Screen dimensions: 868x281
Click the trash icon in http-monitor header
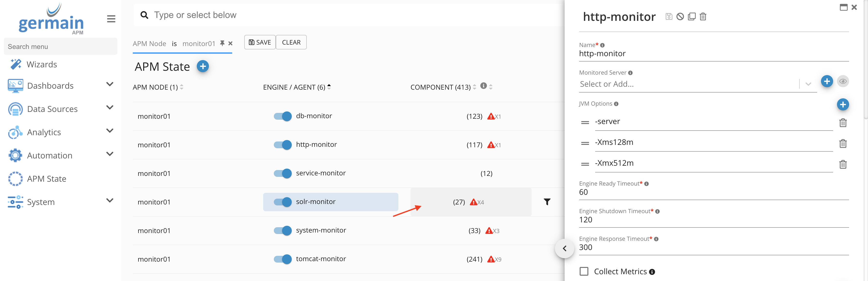[x=703, y=16]
